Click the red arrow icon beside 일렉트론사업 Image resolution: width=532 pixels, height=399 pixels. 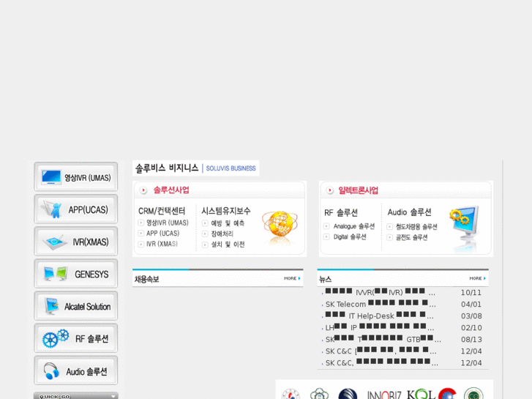pyautogui.click(x=330, y=190)
